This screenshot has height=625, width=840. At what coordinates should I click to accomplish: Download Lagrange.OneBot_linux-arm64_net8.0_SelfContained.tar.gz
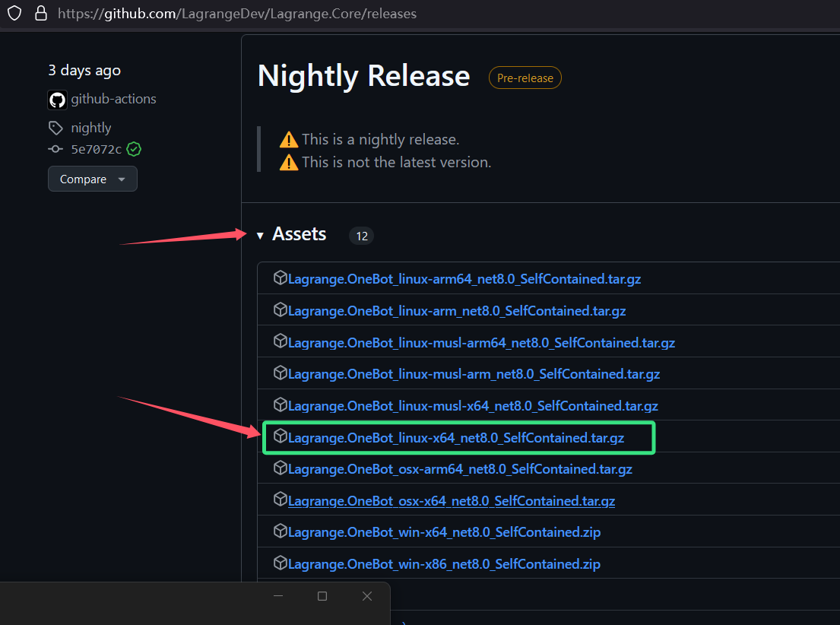tap(464, 279)
